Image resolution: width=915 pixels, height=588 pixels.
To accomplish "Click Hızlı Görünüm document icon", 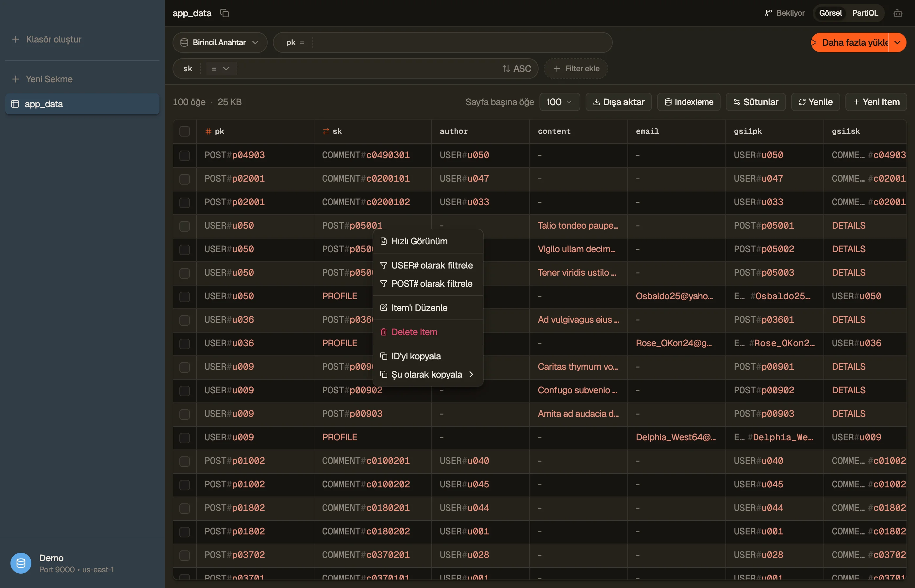I will [383, 241].
